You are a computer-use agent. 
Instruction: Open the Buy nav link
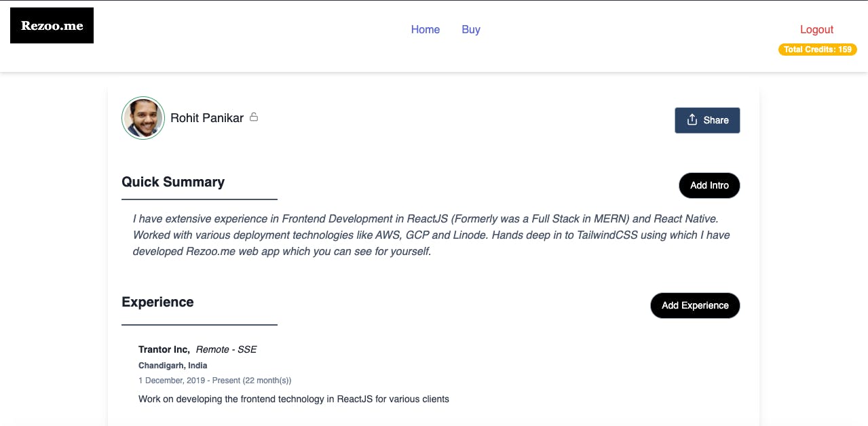471,29
